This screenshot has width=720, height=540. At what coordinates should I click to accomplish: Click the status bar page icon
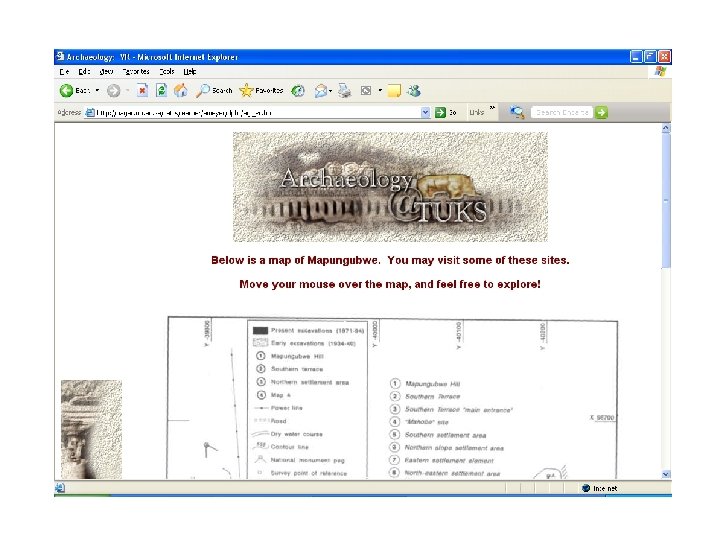click(x=60, y=488)
